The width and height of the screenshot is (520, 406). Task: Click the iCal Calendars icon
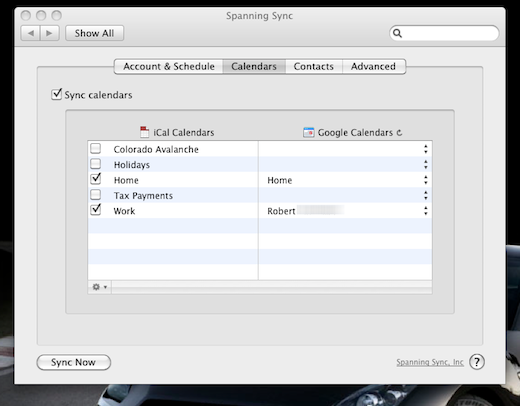[x=145, y=132]
